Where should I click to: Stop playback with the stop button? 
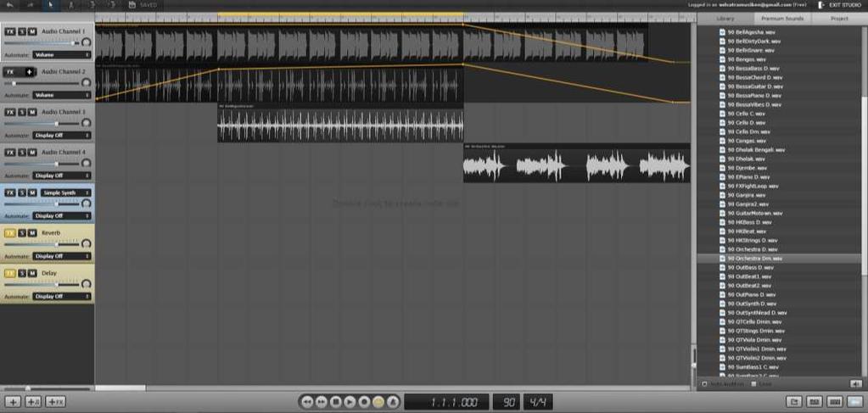[335, 402]
